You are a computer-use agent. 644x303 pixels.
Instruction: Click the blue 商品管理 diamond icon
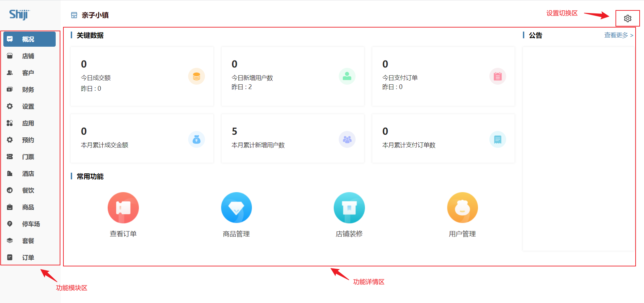[236, 208]
